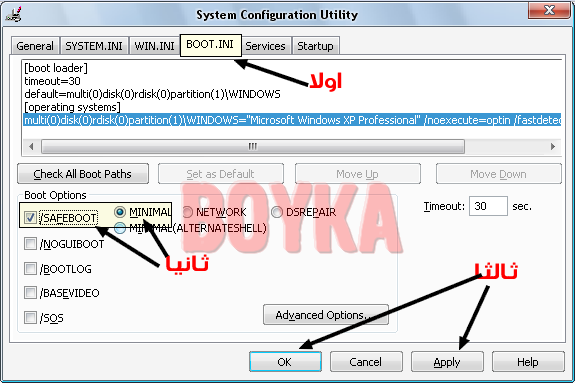Toggle the /SAFEBOOT checkbox
Image resolution: width=575 pixels, height=383 pixels.
(30, 218)
